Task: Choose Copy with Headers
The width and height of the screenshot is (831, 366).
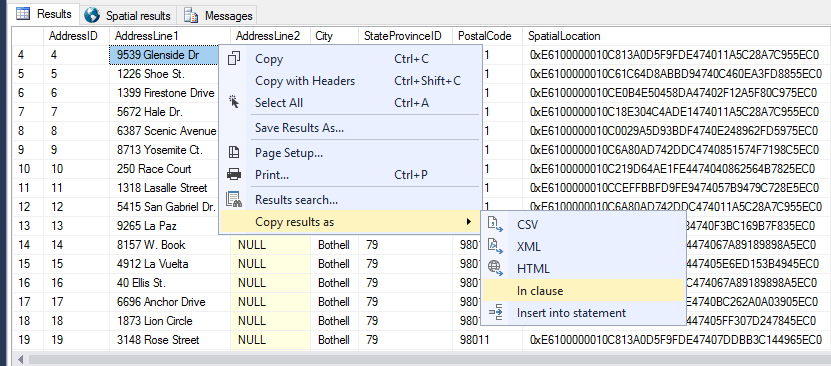Action: [x=350, y=81]
